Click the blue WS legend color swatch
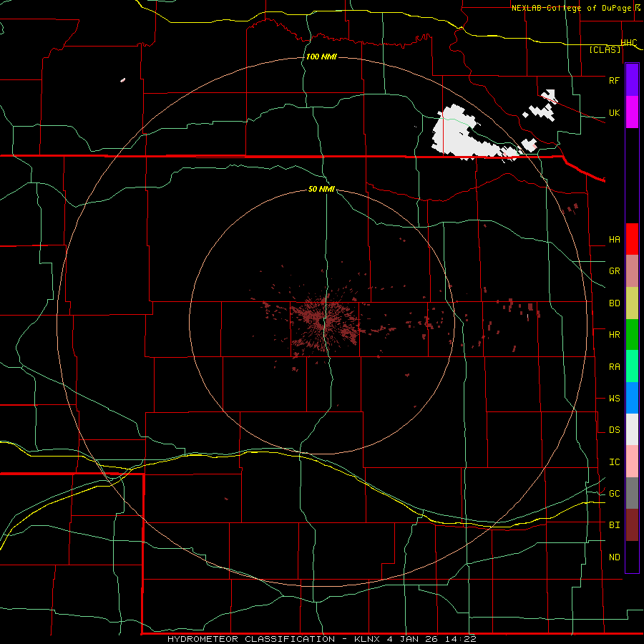This screenshot has height=644, width=644. click(x=632, y=398)
